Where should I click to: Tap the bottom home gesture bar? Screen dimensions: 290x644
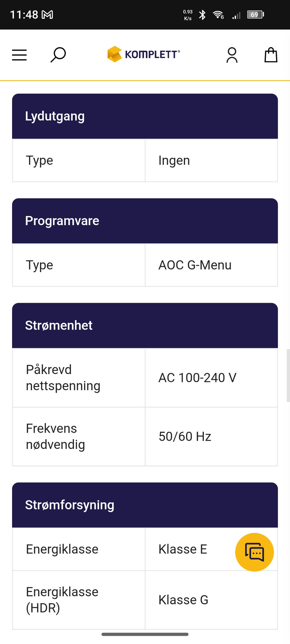(x=145, y=634)
